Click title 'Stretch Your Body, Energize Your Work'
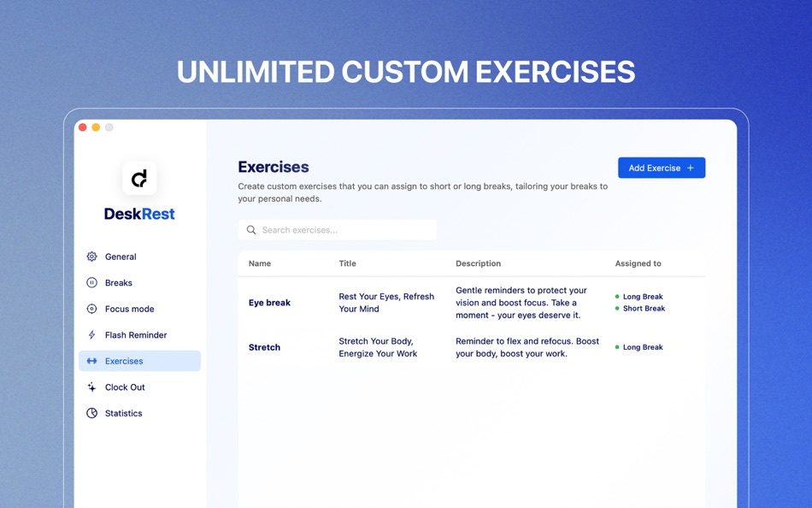This screenshot has height=508, width=812. (x=378, y=347)
